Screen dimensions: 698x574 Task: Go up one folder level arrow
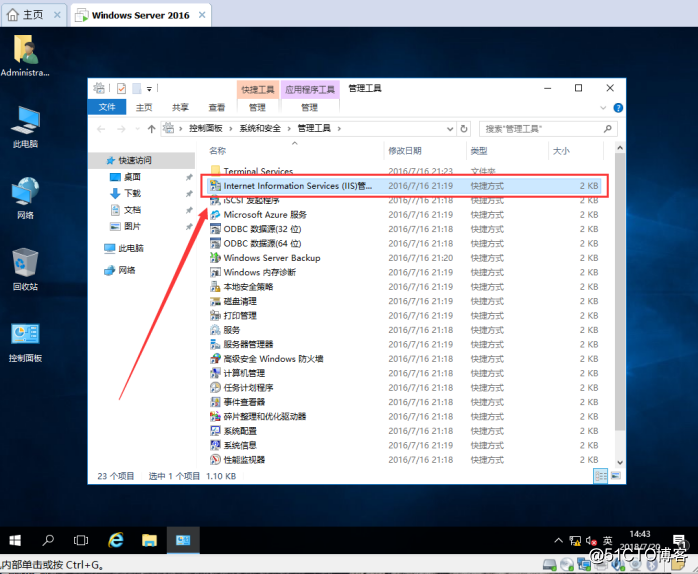point(151,129)
